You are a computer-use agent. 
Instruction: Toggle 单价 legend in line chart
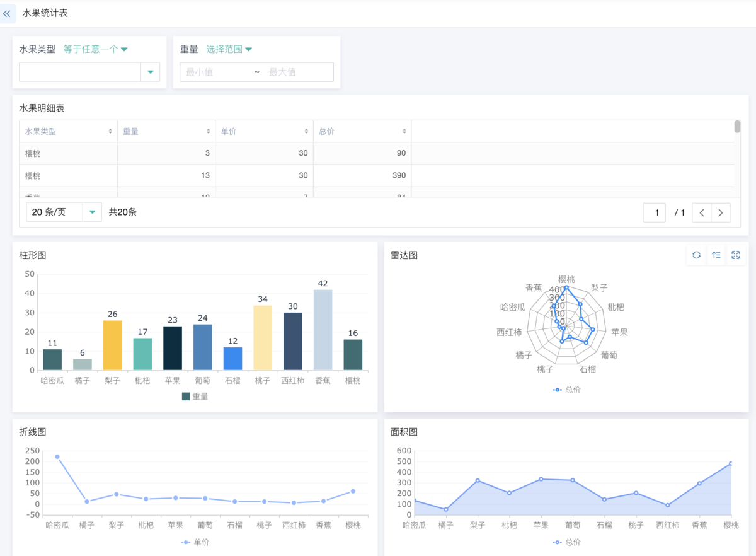point(195,542)
